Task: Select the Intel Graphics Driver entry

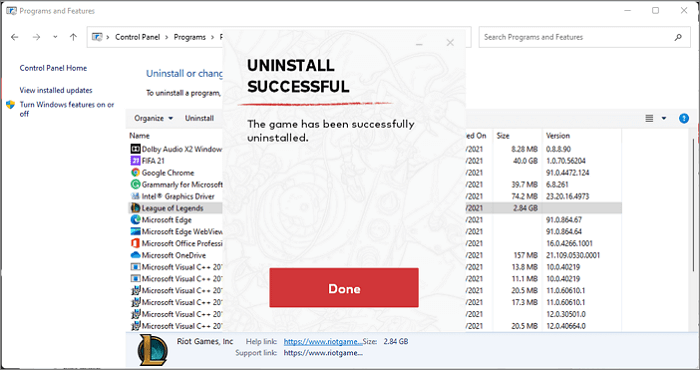Action: [178, 196]
